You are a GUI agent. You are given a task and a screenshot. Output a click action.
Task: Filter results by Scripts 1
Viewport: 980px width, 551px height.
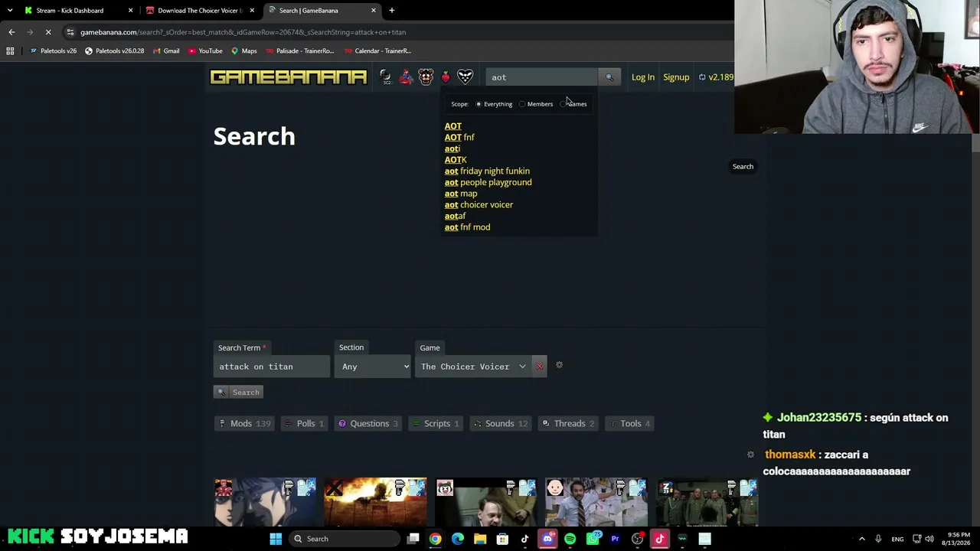pos(436,423)
